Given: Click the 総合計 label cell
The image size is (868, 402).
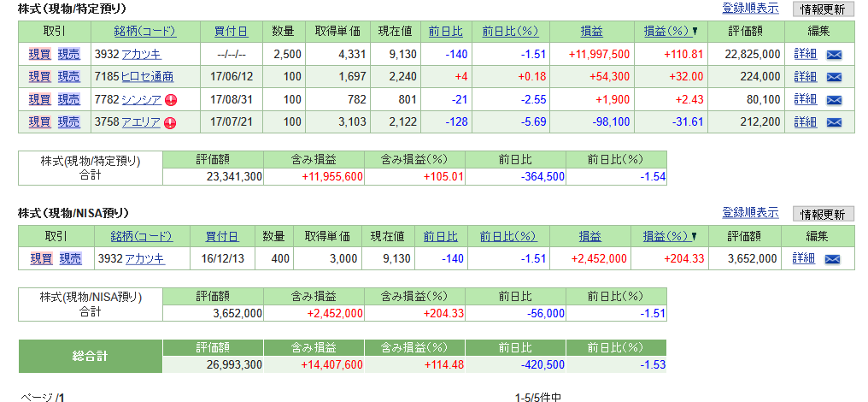Looking at the screenshot, I should [x=91, y=357].
